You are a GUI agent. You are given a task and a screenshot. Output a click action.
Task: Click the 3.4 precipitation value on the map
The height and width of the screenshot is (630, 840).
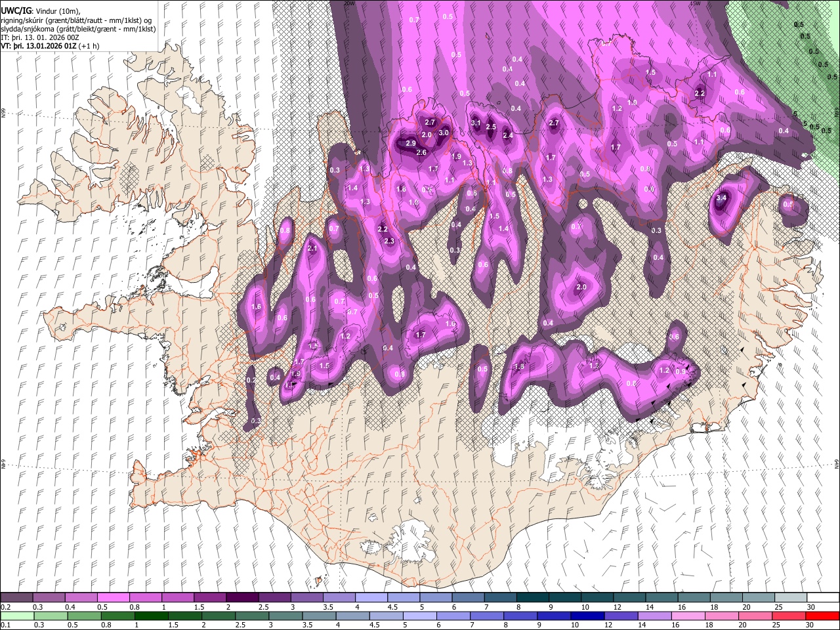(x=721, y=198)
